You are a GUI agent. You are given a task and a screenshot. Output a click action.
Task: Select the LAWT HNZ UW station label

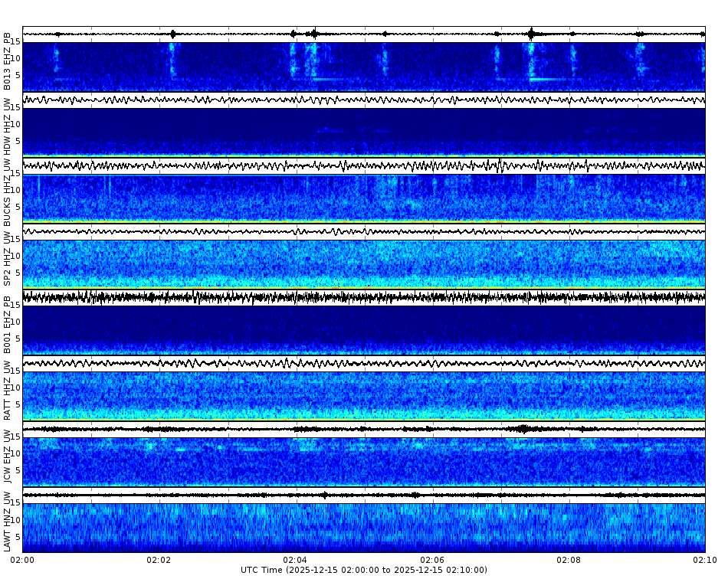coord(7,527)
